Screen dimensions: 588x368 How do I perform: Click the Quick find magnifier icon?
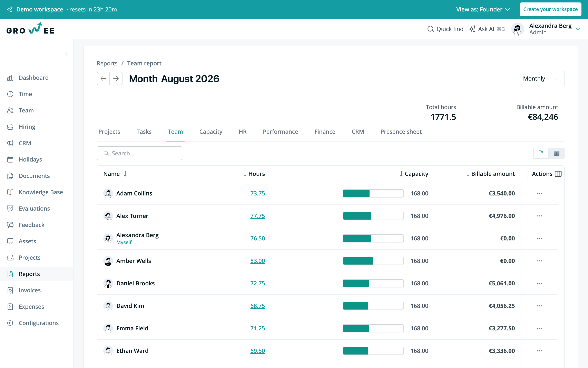[x=431, y=29]
